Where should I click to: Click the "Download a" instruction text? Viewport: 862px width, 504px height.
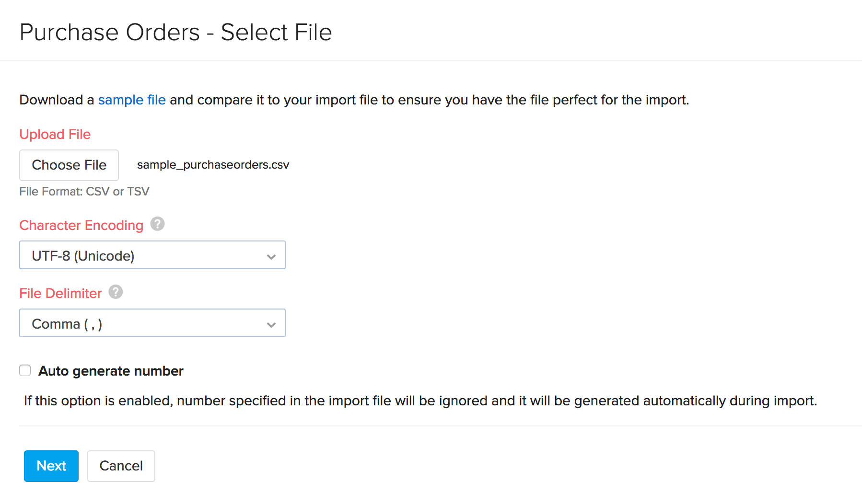pyautogui.click(x=57, y=100)
